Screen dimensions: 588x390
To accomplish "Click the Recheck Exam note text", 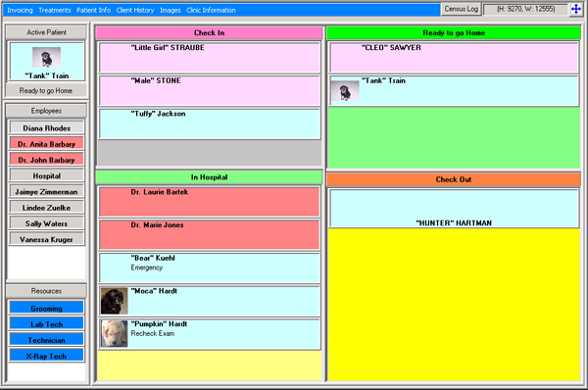I will click(153, 333).
